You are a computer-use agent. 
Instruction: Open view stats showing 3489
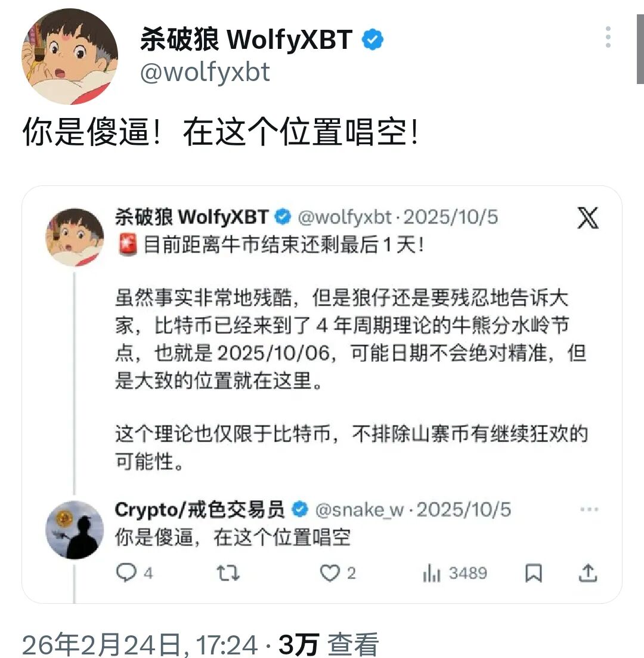coord(454,573)
